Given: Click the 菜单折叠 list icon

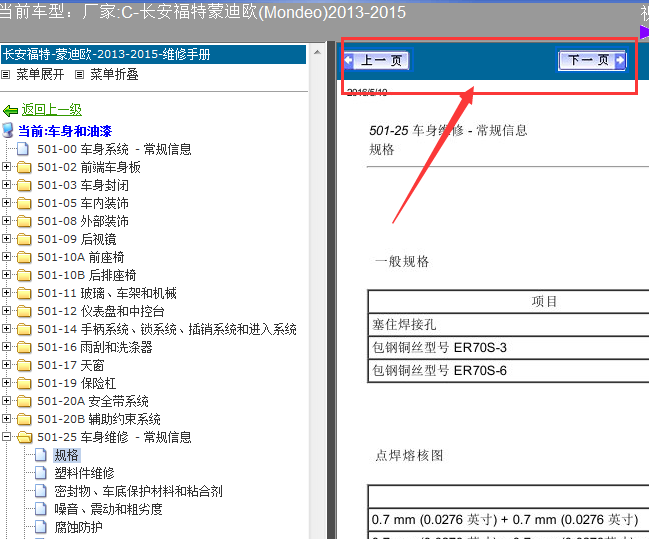Looking at the screenshot, I should coord(79,75).
